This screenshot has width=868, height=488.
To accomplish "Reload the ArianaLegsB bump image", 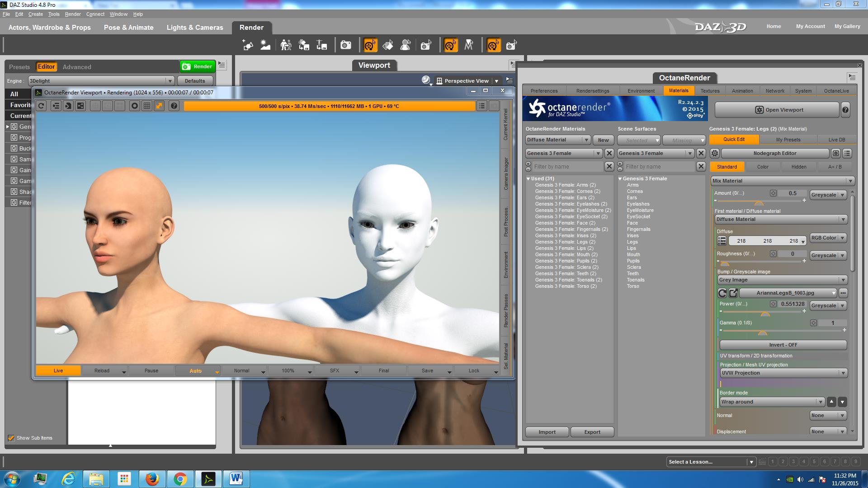I will (722, 293).
